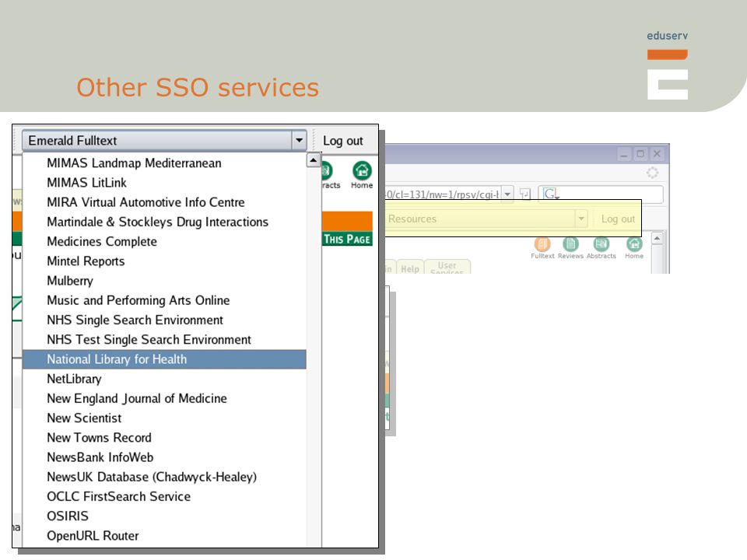747x560 pixels.
Task: Click the browser loading throbber icon
Action: click(x=652, y=173)
